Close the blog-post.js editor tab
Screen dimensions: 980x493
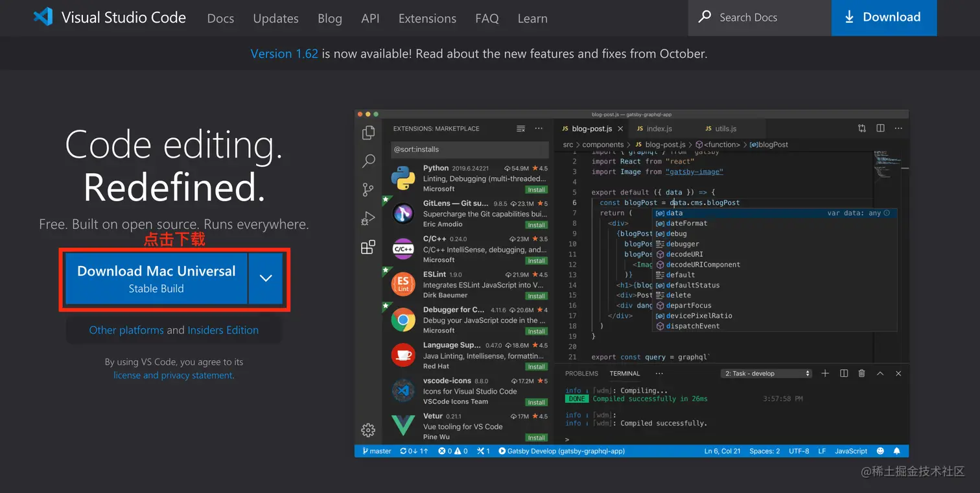620,129
